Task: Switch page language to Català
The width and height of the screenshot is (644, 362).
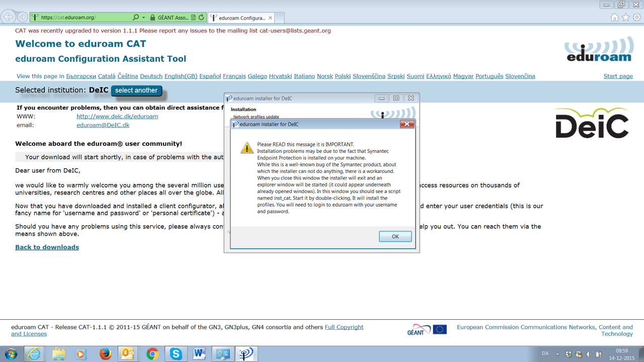Action: tap(107, 76)
